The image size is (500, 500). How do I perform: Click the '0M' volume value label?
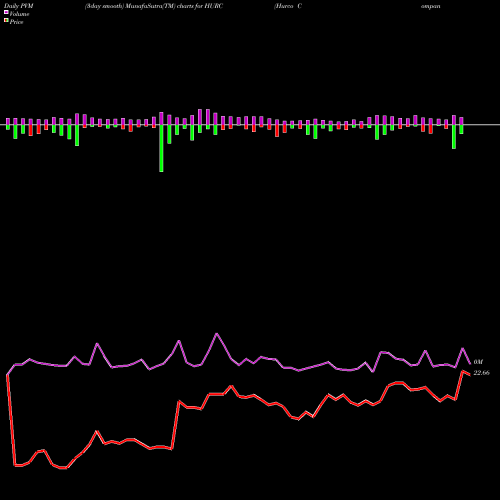pyautogui.click(x=478, y=362)
